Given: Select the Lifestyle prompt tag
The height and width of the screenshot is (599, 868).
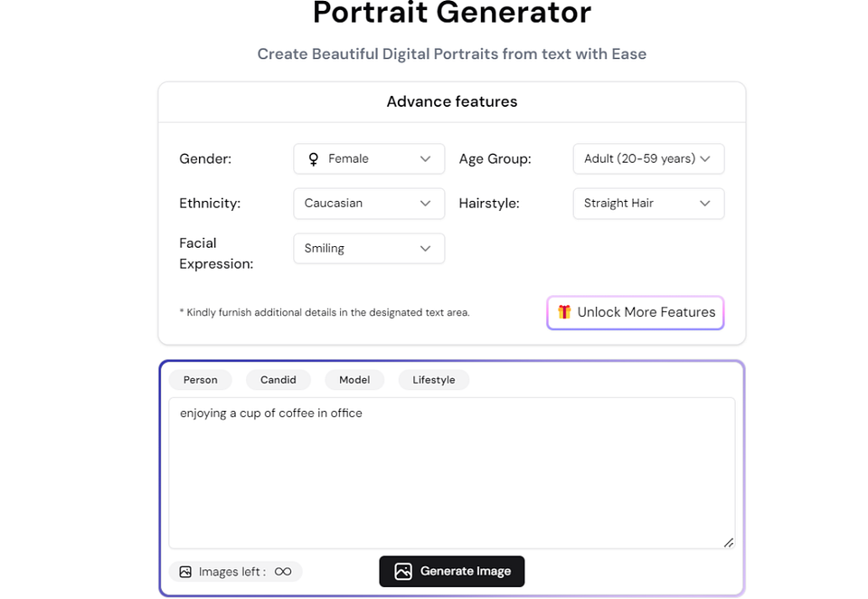Looking at the screenshot, I should point(434,379).
